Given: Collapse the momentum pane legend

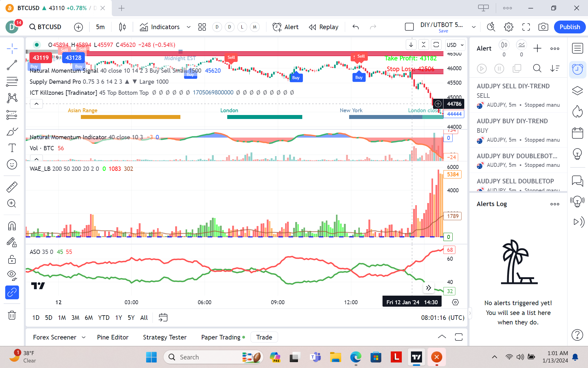Looking at the screenshot, I should (36, 159).
